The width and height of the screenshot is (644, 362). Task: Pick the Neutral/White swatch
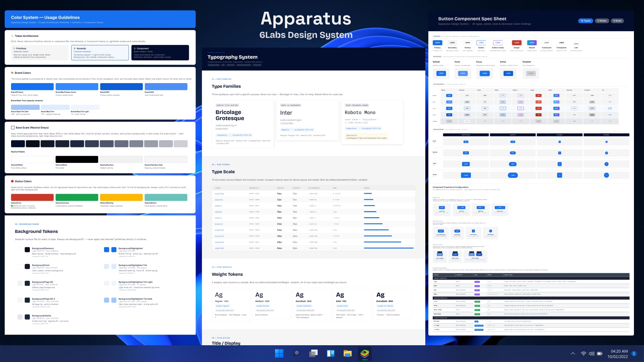pos(32,159)
